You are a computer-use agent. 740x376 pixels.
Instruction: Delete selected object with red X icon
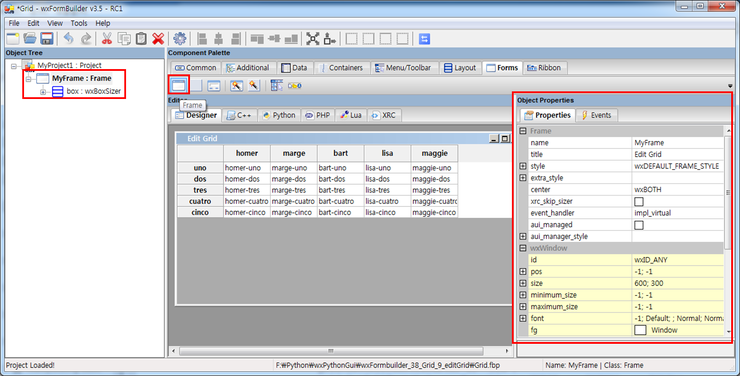[158, 39]
